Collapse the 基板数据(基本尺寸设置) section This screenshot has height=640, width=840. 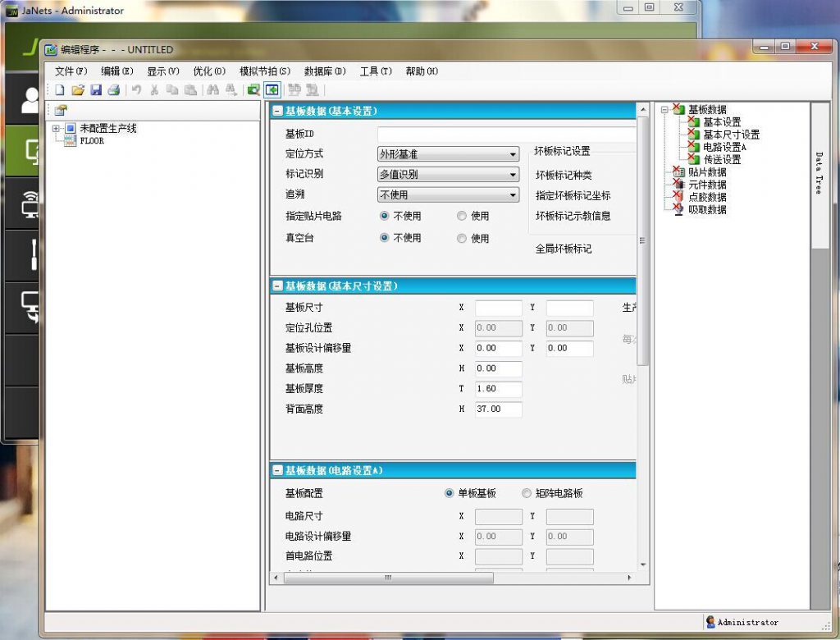pyautogui.click(x=277, y=286)
